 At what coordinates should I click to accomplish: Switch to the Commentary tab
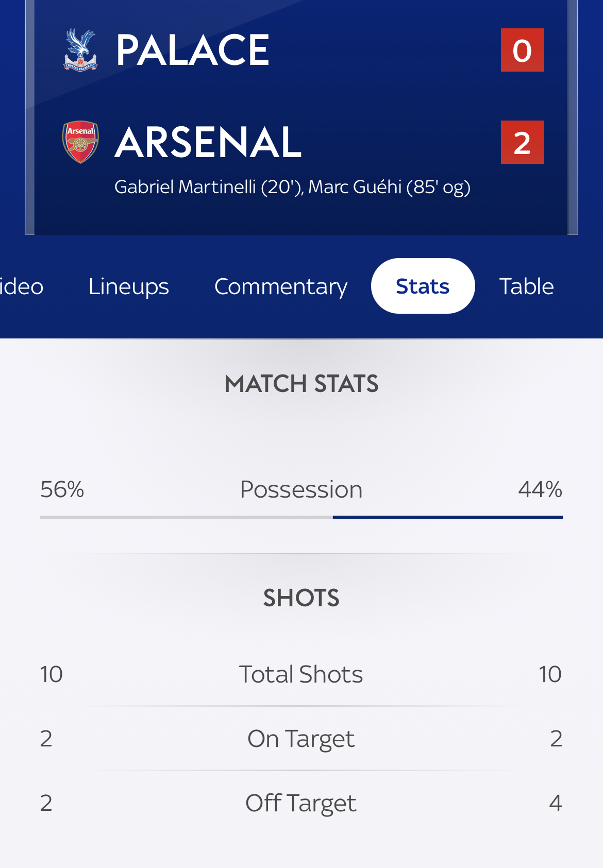click(281, 286)
